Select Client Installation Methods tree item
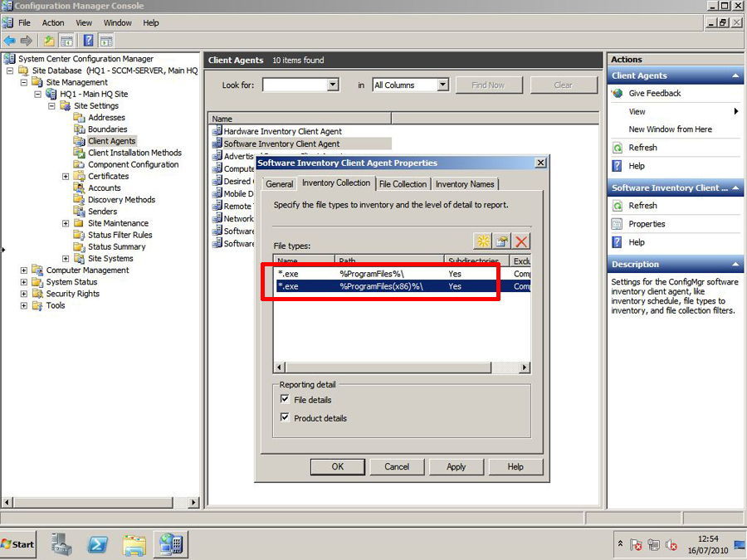This screenshot has width=747, height=560. (134, 153)
